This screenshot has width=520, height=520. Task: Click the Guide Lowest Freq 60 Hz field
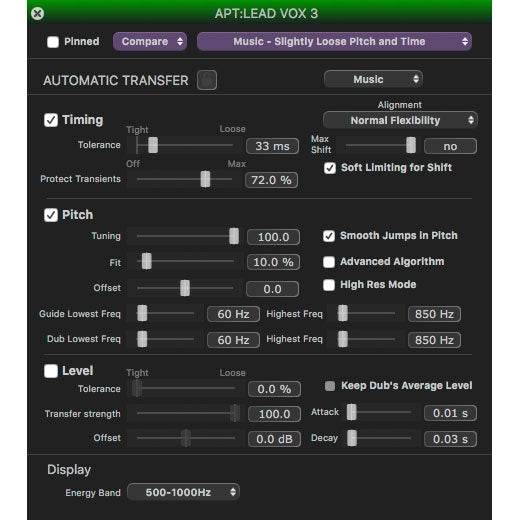click(x=233, y=314)
